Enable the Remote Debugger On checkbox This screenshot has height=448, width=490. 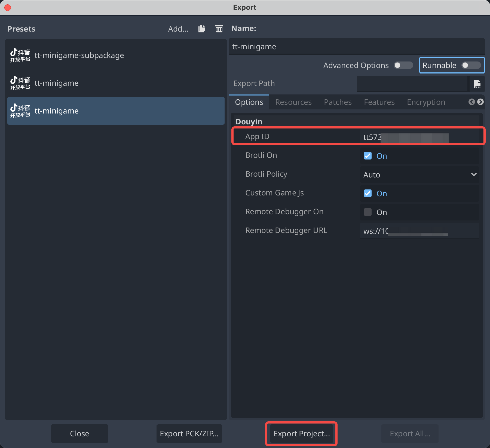click(x=368, y=212)
